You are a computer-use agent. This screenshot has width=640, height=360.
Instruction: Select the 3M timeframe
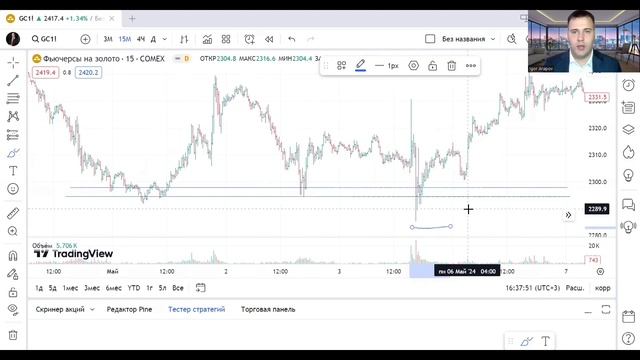point(108,39)
